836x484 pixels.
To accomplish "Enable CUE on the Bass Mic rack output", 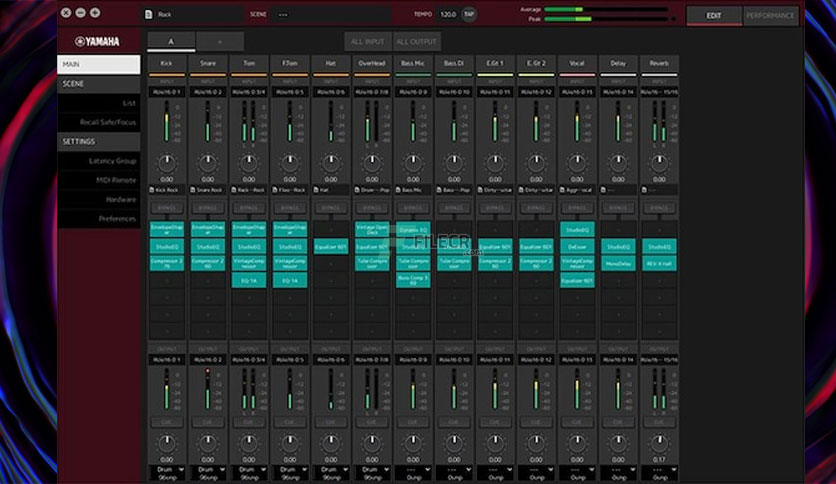I will tap(413, 422).
